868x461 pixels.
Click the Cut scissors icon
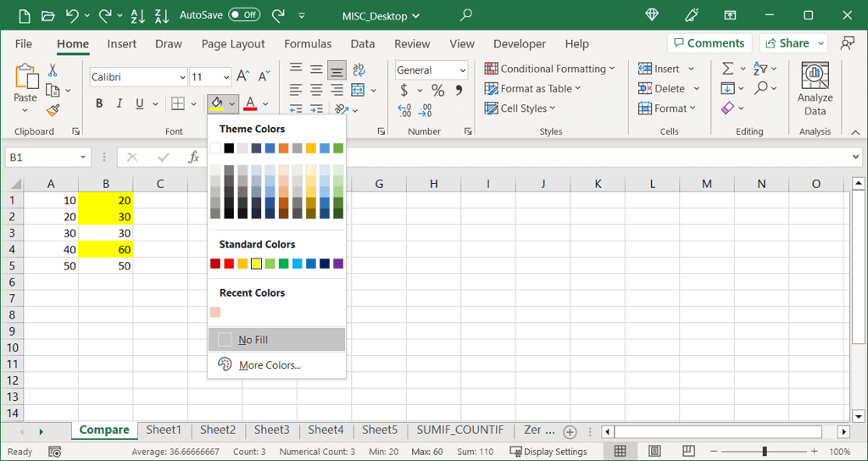pyautogui.click(x=53, y=70)
